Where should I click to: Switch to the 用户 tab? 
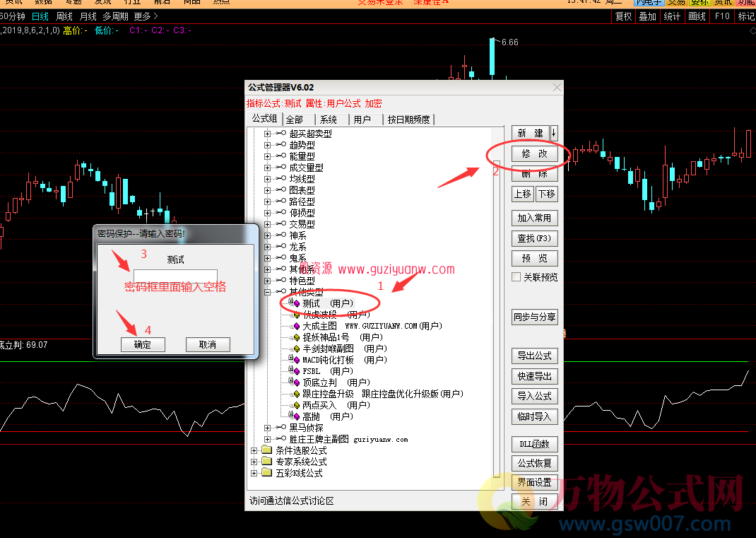362,119
